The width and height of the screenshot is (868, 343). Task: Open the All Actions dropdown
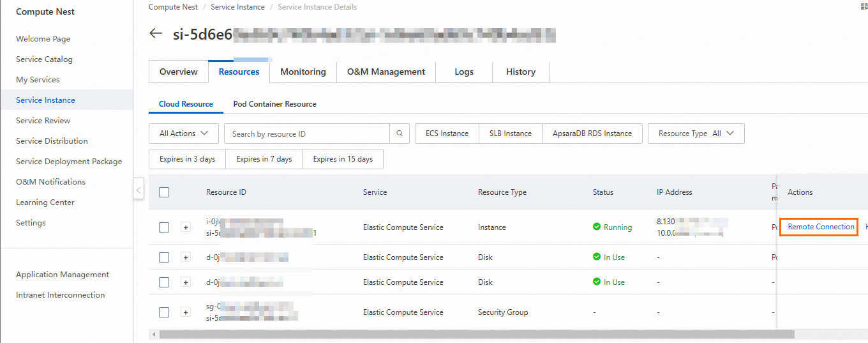coord(184,133)
